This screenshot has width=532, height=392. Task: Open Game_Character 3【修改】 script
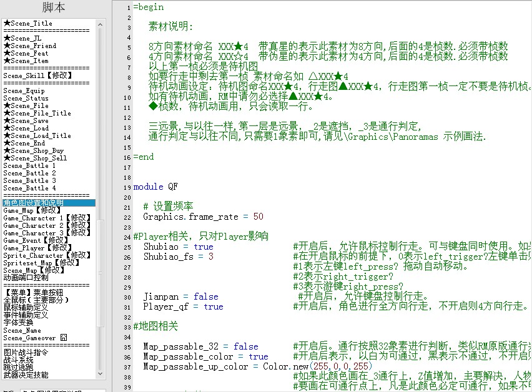(47, 233)
